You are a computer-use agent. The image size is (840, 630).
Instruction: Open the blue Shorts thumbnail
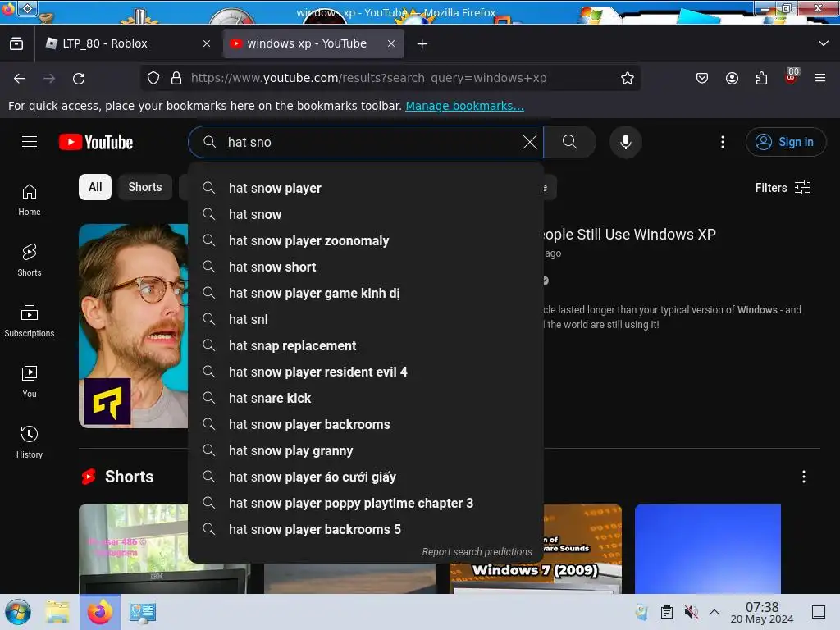(708, 549)
